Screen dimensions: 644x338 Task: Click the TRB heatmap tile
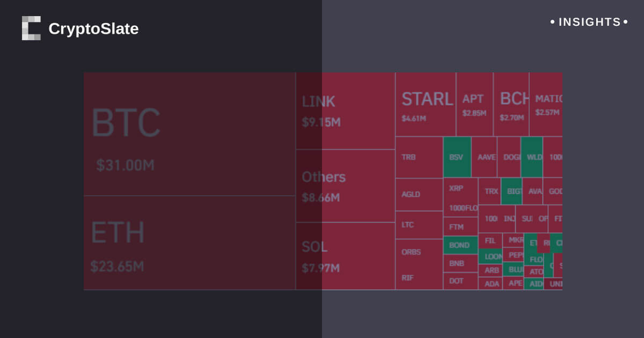coord(419,157)
